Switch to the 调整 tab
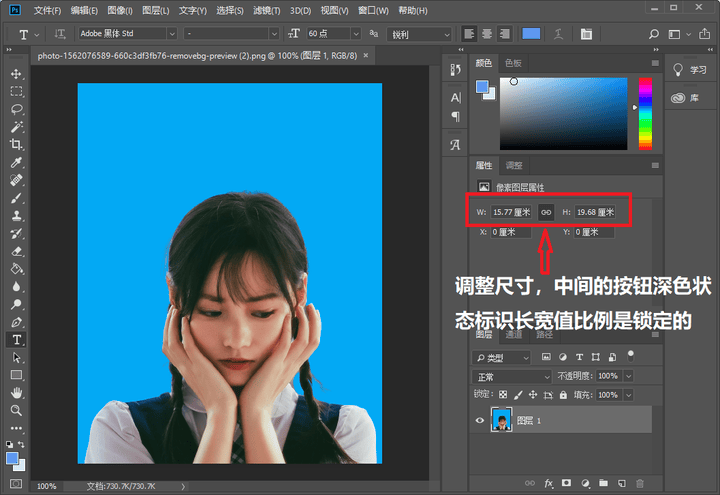 click(514, 165)
